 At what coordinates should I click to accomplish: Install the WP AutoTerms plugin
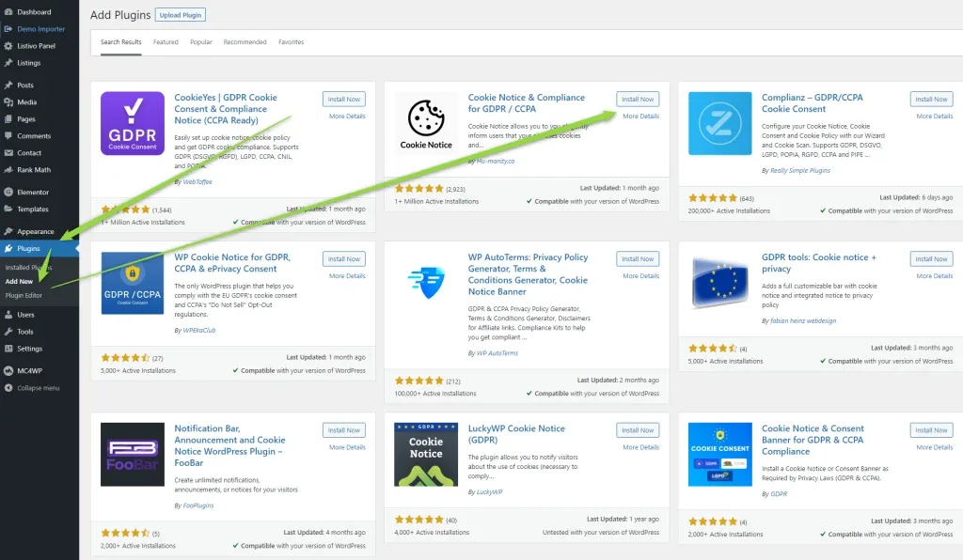638,259
